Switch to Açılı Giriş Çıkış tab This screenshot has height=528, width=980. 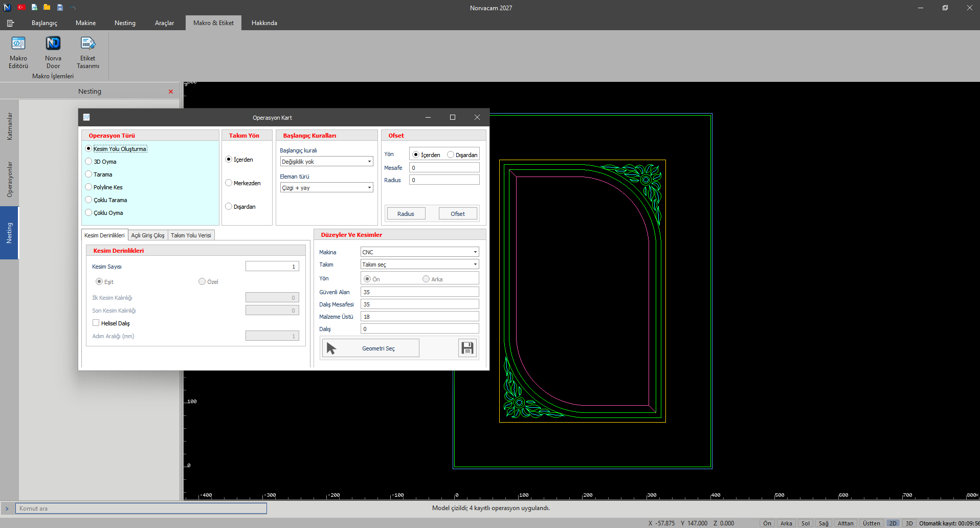tap(148, 235)
